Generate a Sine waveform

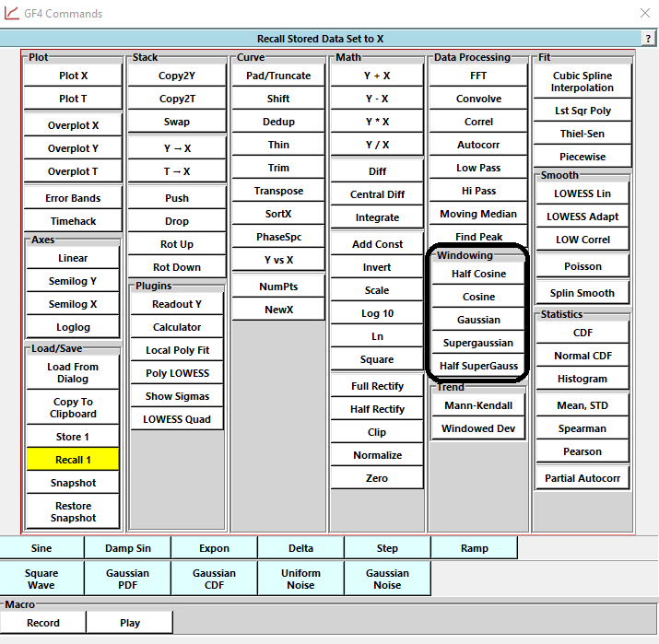click(x=41, y=548)
